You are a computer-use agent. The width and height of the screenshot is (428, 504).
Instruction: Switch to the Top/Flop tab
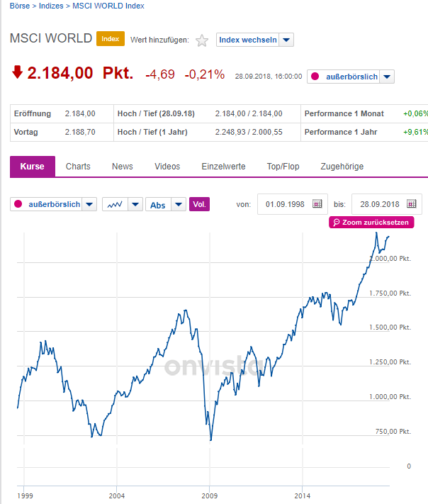click(x=283, y=167)
